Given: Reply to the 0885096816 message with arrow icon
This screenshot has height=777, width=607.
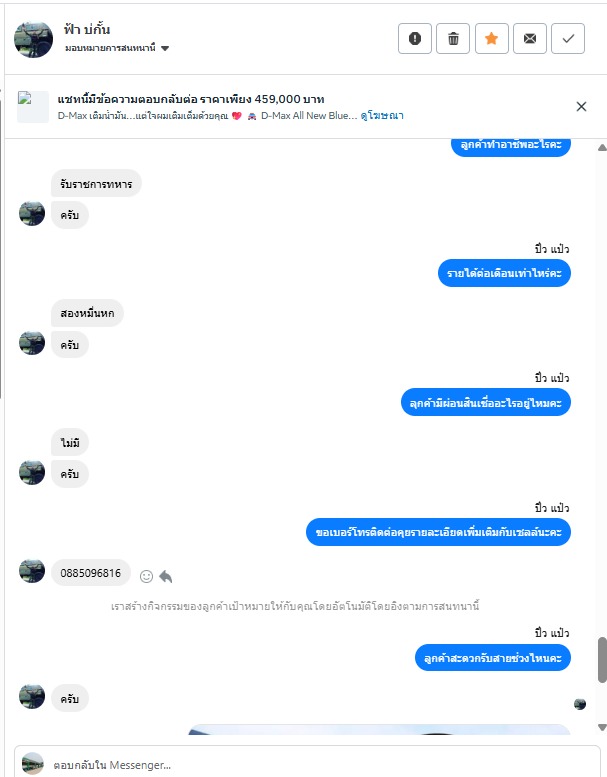Looking at the screenshot, I should point(166,576).
